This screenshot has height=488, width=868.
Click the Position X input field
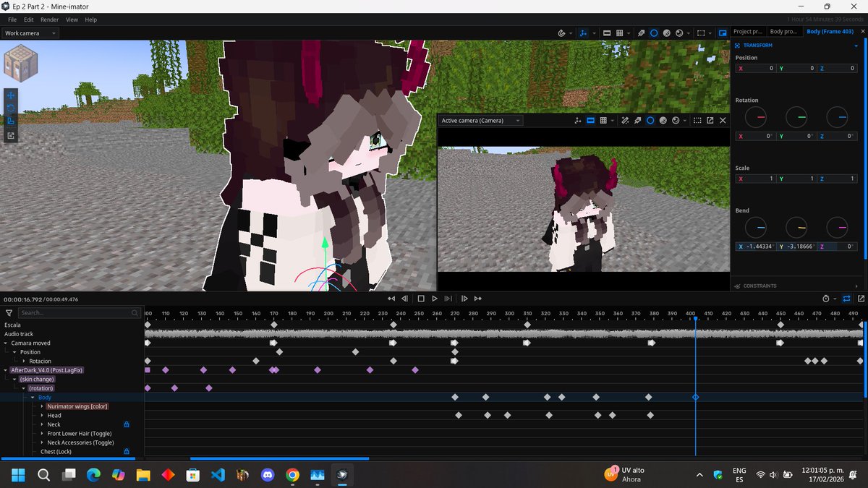click(755, 69)
